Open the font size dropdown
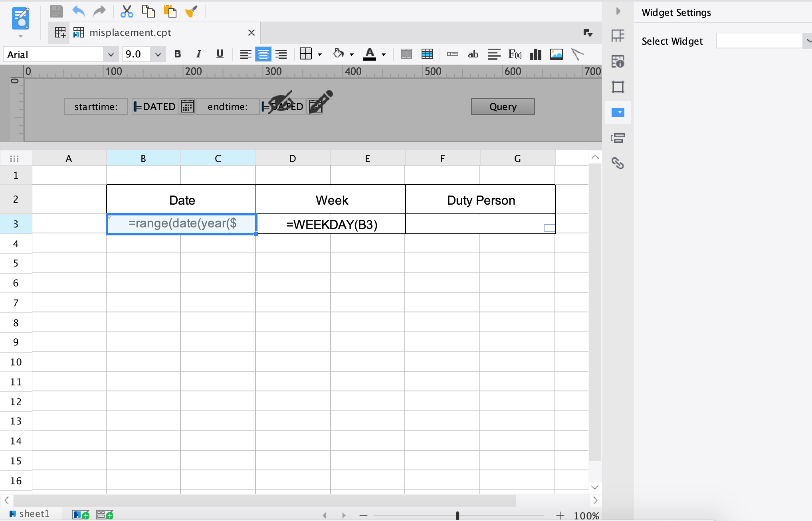Image resolution: width=812 pixels, height=521 pixels. pyautogui.click(x=158, y=54)
